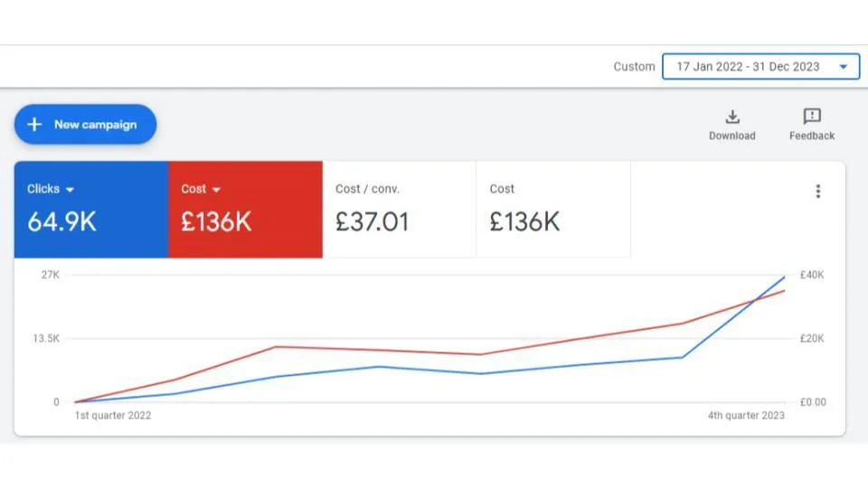Click the Feedback speech bubble icon
Image resolution: width=868 pixels, height=488 pixels.
[x=812, y=117]
